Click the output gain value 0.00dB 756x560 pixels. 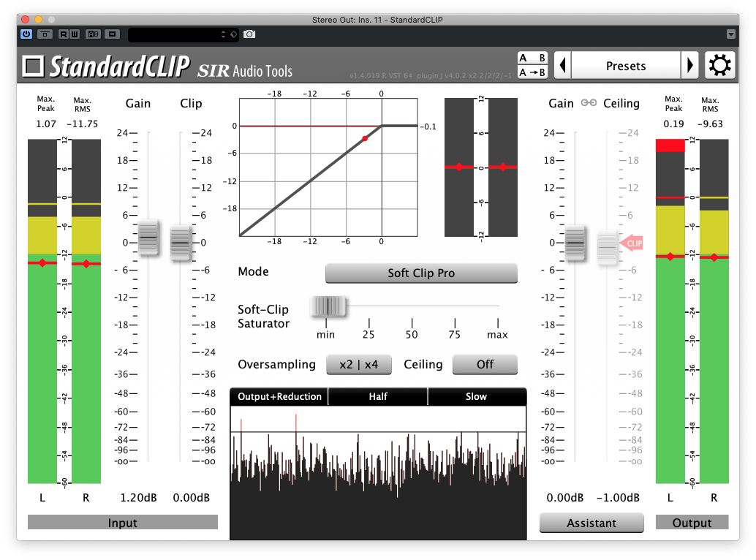[565, 497]
